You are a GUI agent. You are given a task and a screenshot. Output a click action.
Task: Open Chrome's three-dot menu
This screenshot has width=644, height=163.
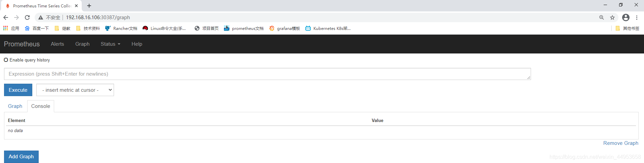[x=637, y=17]
